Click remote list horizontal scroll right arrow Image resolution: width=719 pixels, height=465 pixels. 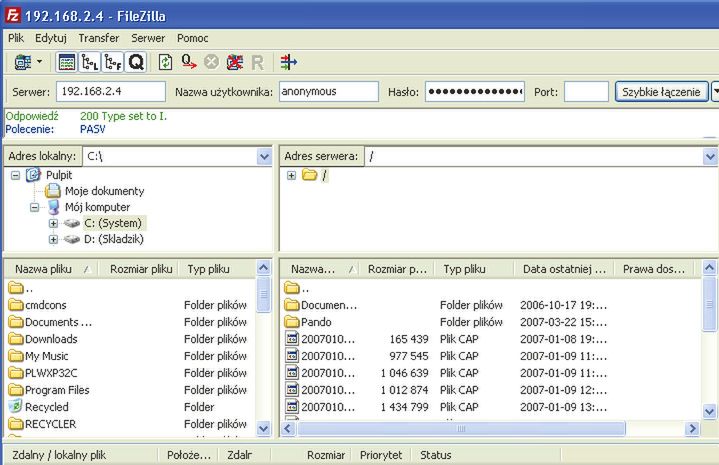[692, 429]
